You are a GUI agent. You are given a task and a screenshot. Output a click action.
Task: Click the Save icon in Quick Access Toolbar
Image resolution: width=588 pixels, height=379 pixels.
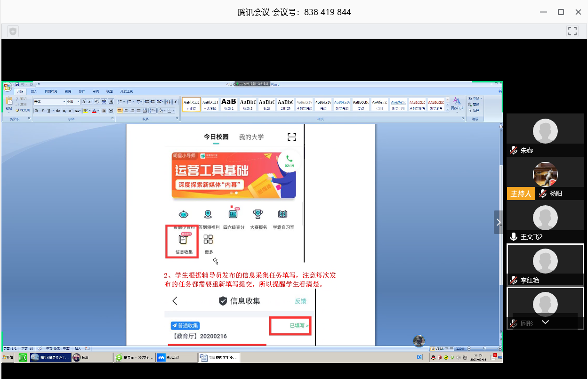17,84
